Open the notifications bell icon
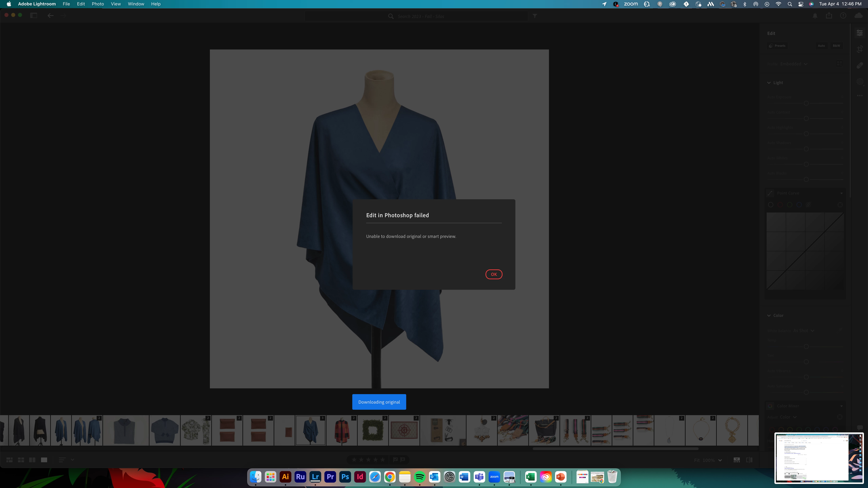 coord(815,16)
